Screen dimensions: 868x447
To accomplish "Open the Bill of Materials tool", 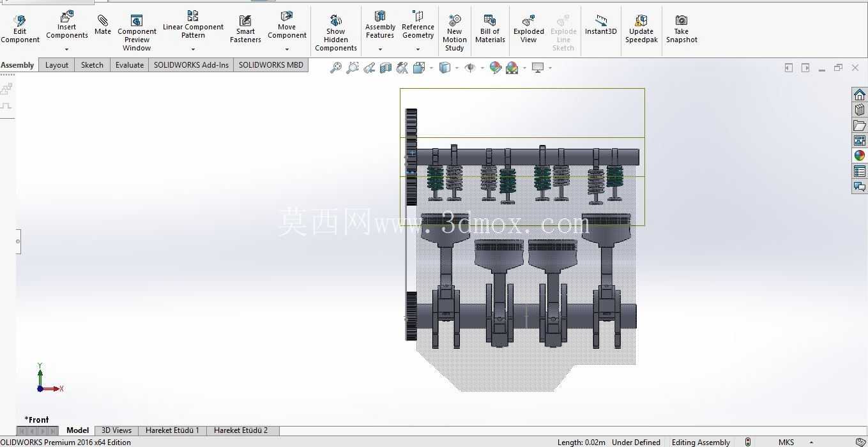I will [x=490, y=29].
